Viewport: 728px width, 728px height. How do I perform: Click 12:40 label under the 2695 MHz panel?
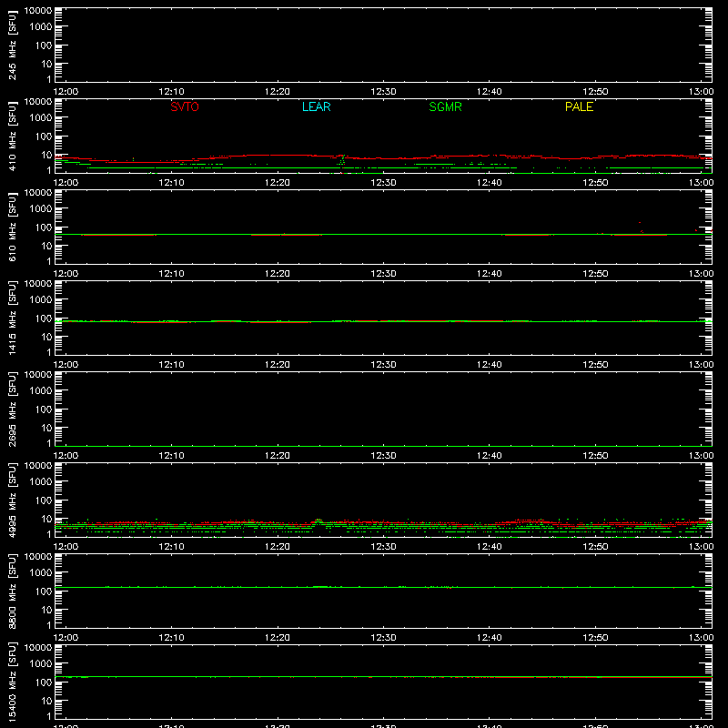tap(490, 456)
